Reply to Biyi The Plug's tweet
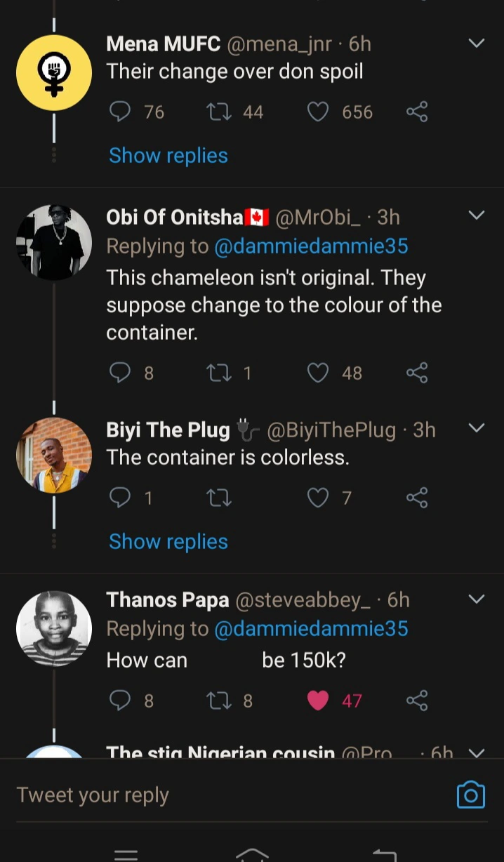This screenshot has width=504, height=862. click(x=121, y=498)
